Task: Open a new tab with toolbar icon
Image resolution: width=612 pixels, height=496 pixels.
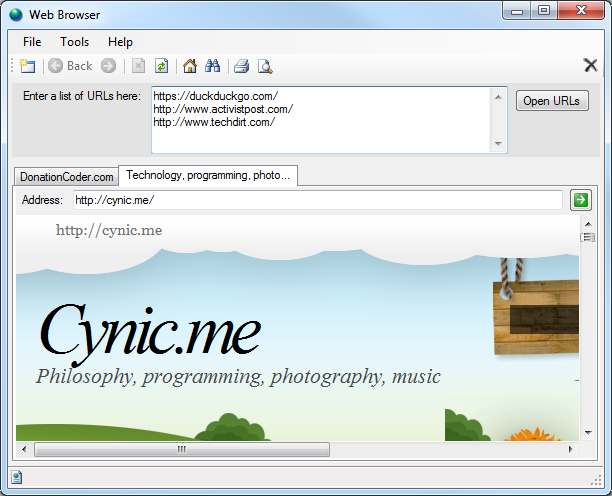Action: [x=27, y=66]
